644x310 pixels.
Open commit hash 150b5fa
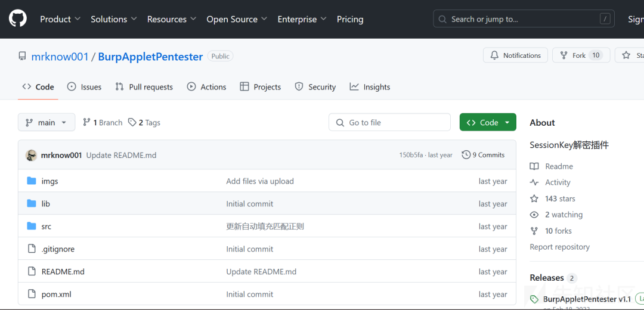pos(411,155)
